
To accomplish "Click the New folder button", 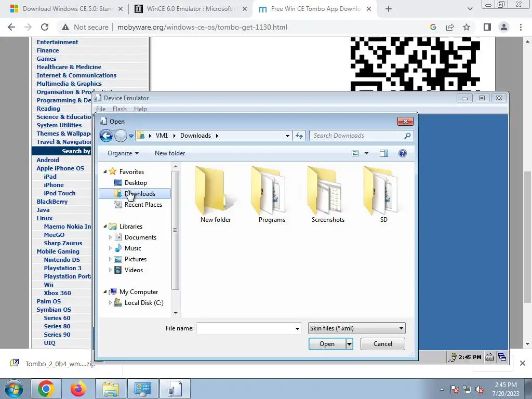I will [170, 153].
